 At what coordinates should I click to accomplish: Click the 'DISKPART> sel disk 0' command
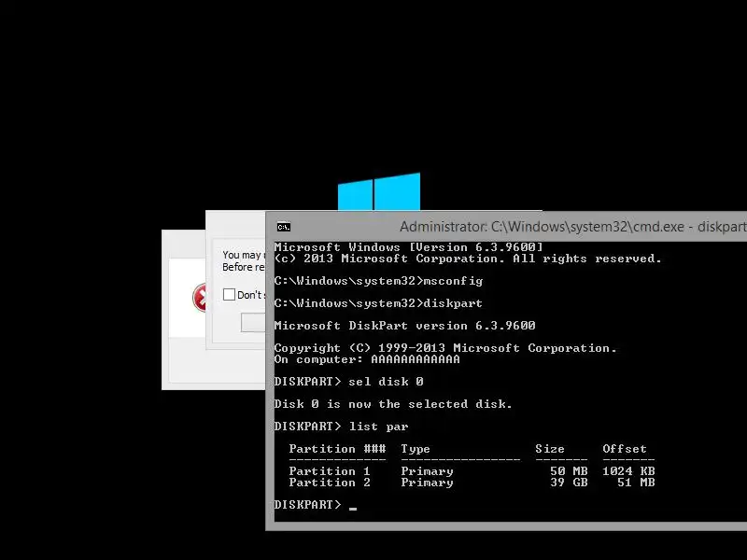(348, 382)
